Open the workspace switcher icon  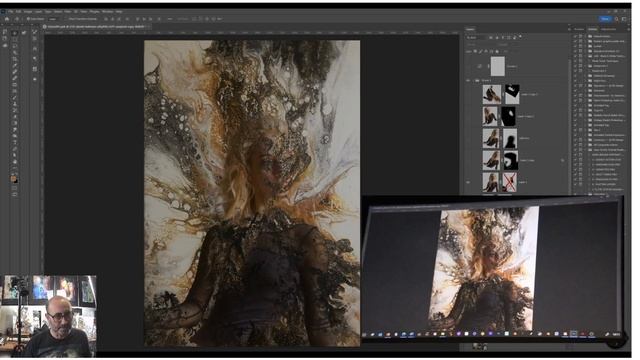tap(624, 18)
